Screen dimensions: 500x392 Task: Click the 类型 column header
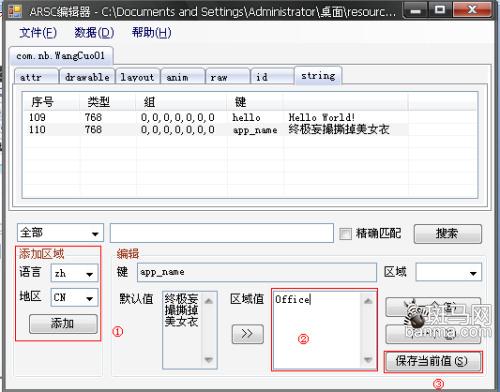[x=107, y=102]
